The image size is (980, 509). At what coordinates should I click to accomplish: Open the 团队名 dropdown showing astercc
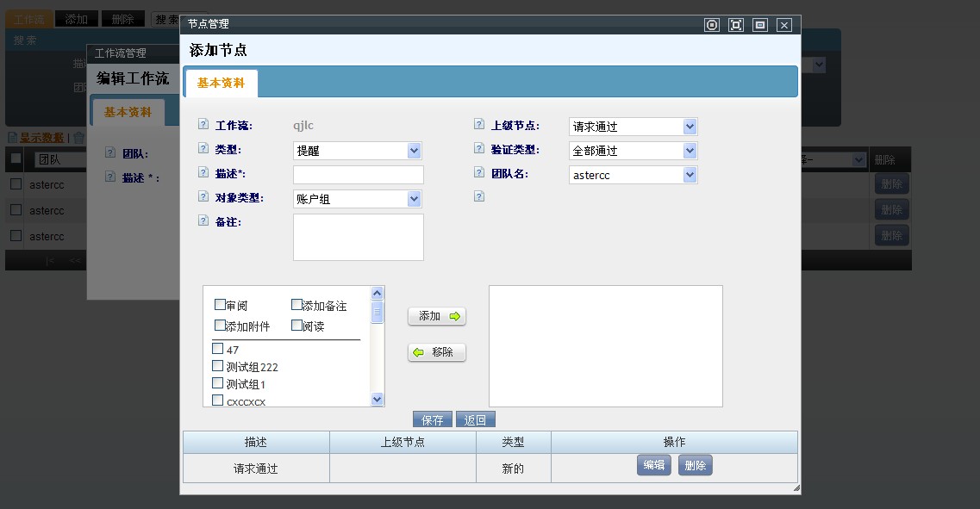[x=633, y=175]
